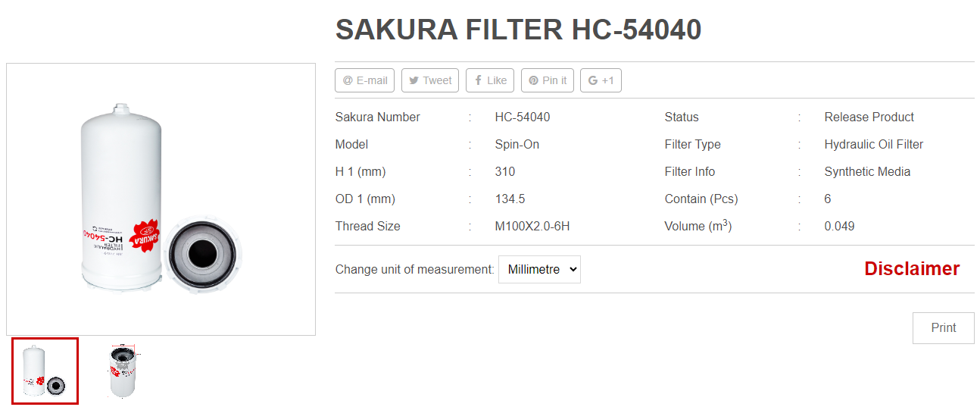Viewport: 980px width, 407px height.
Task: Click the Hydraulic Oil Filter value
Action: coord(874,145)
